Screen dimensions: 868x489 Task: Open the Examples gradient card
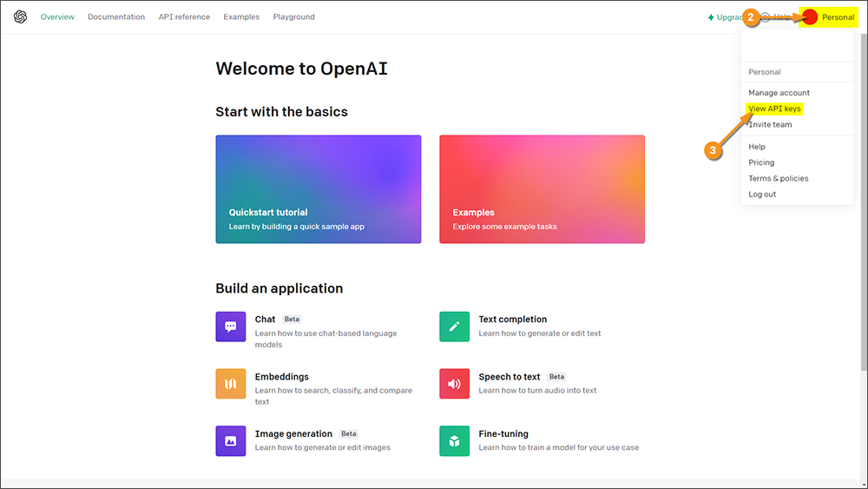(x=542, y=188)
